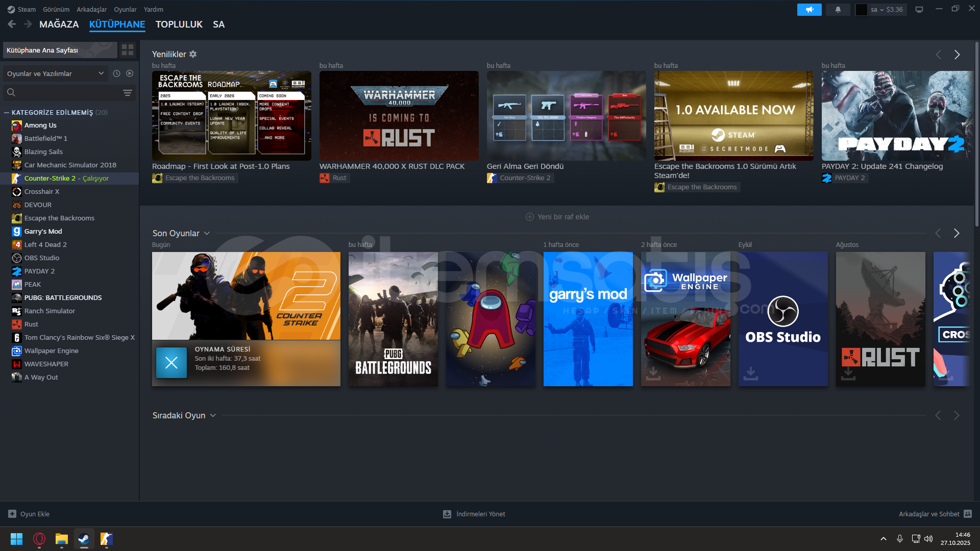Switch to Big Picture mode icon
This screenshot has height=551, width=980.
coord(919,10)
